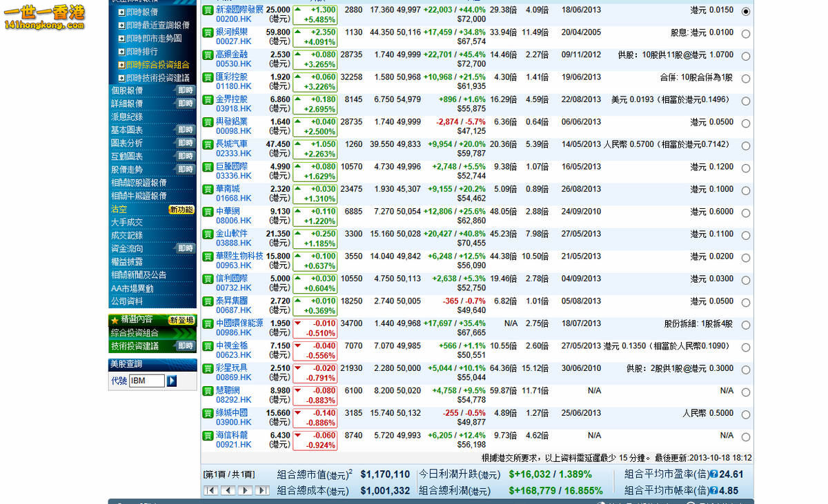Select radio button for 銀河娛樂 row
Image resolution: width=828 pixels, height=504 pixels.
[746, 34]
